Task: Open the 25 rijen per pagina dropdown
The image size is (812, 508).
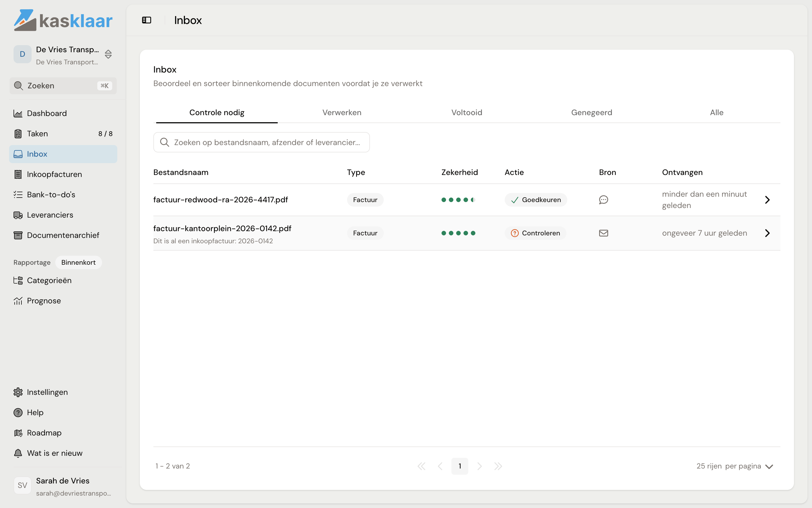Action: (x=735, y=466)
